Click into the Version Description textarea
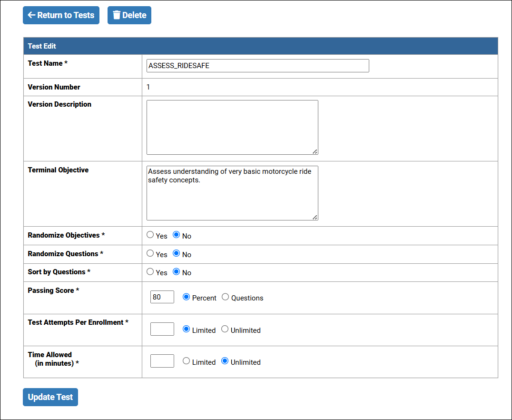 click(232, 127)
